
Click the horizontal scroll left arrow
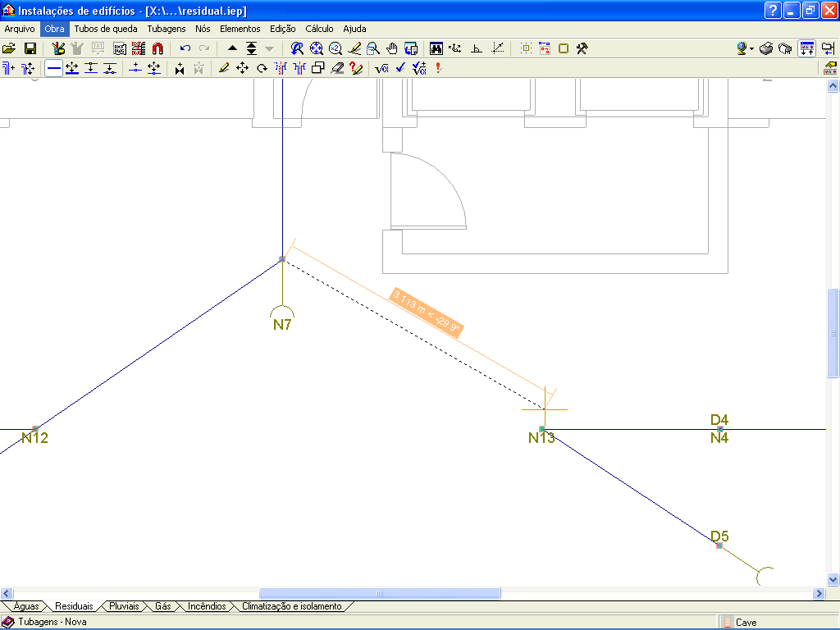(7, 594)
